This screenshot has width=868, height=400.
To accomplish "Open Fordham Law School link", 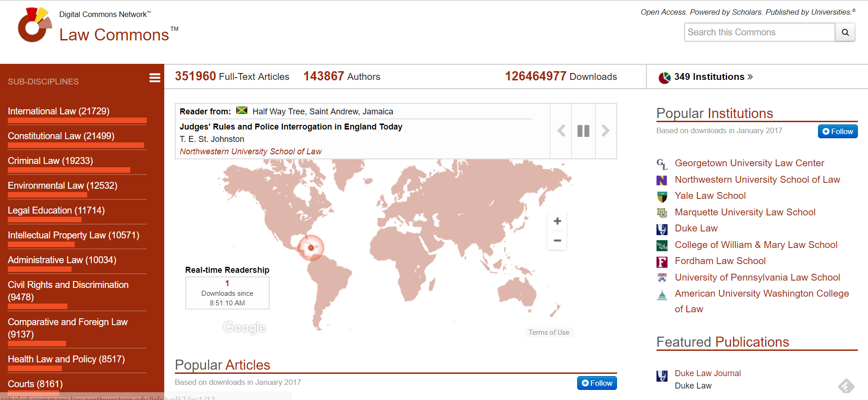I will click(x=720, y=261).
